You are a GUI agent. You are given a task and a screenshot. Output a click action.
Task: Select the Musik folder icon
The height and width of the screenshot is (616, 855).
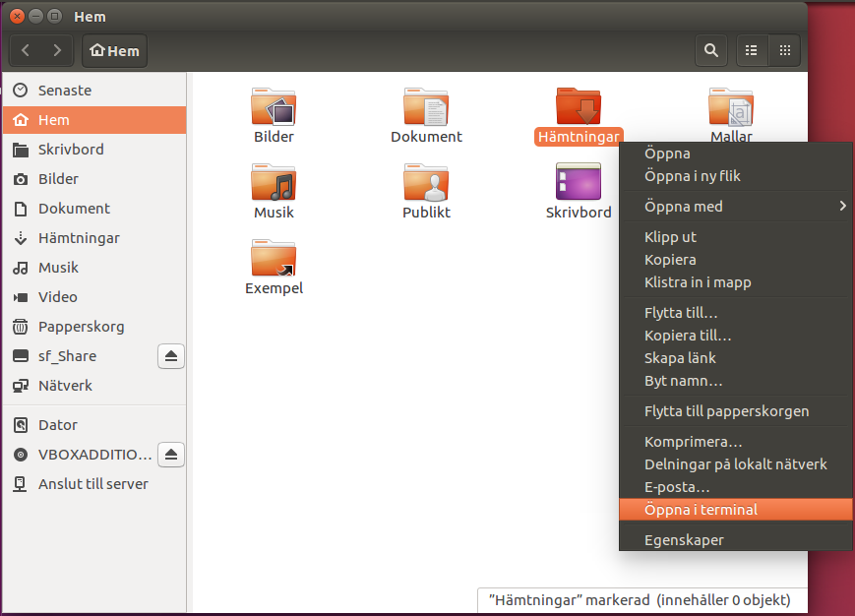274,183
